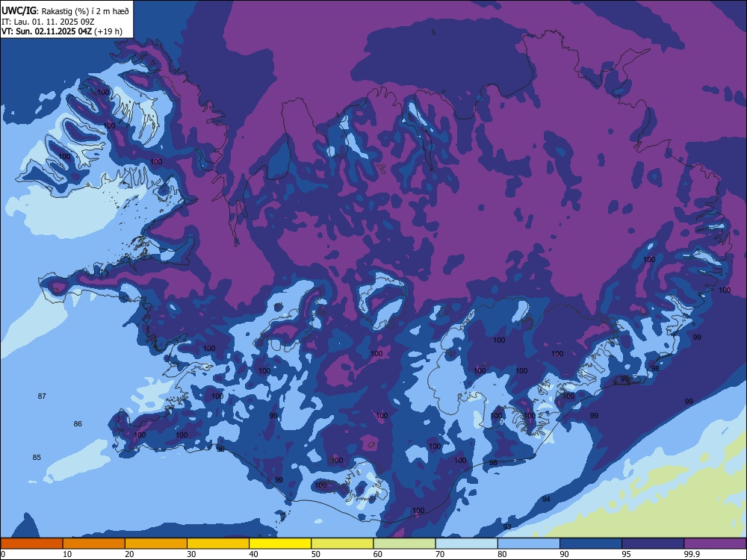
Task: Click the medium blue 90-95 legend swatch
Action: [591, 544]
